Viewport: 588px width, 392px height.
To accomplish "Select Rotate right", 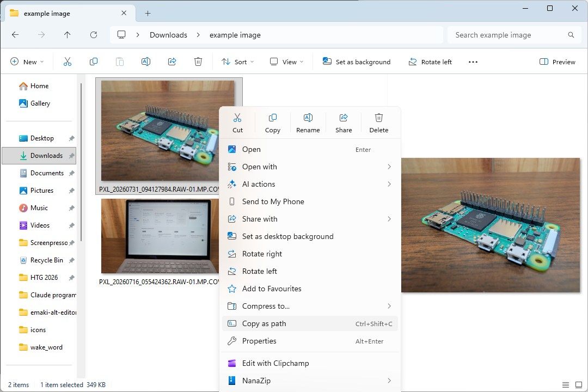I will point(310,254).
